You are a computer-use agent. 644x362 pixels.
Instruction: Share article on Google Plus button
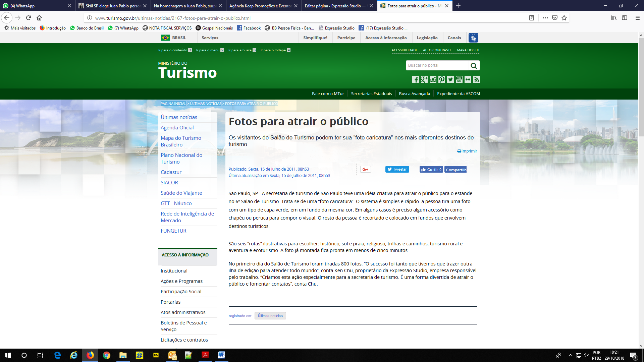click(x=365, y=170)
